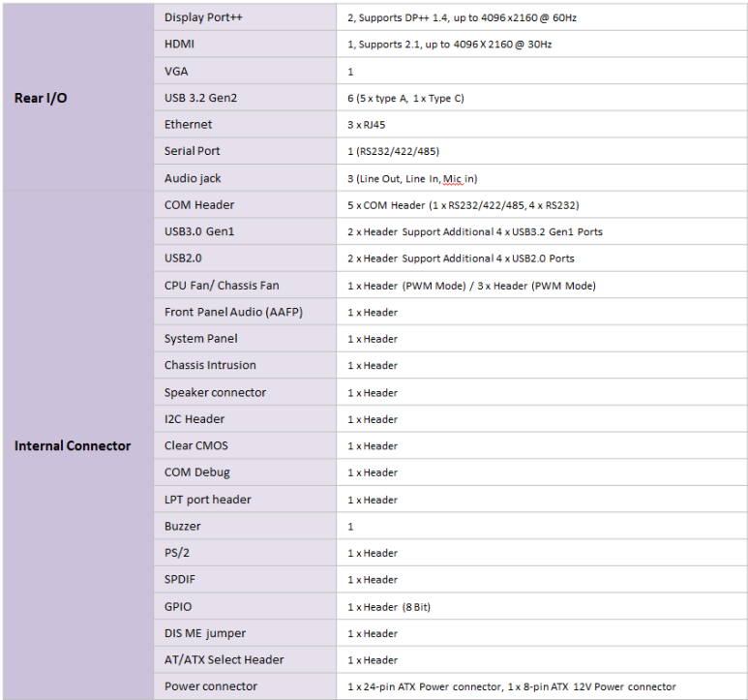748x700 pixels.
Task: Select the 'SPDIF' row label
Action: pos(180,579)
